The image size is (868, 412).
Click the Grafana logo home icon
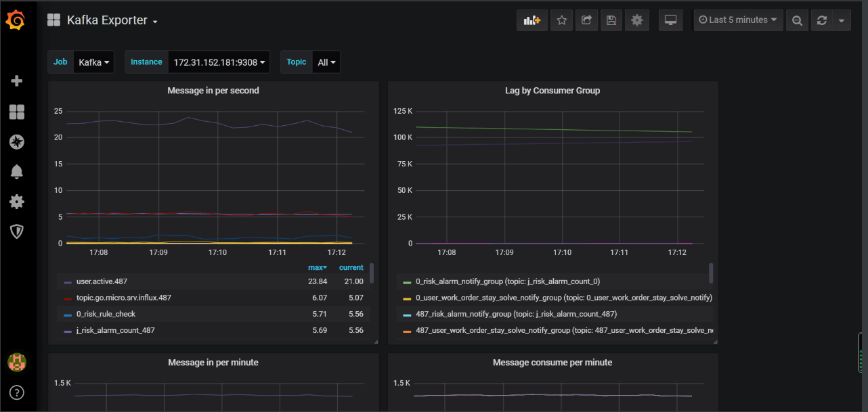pyautogui.click(x=16, y=20)
